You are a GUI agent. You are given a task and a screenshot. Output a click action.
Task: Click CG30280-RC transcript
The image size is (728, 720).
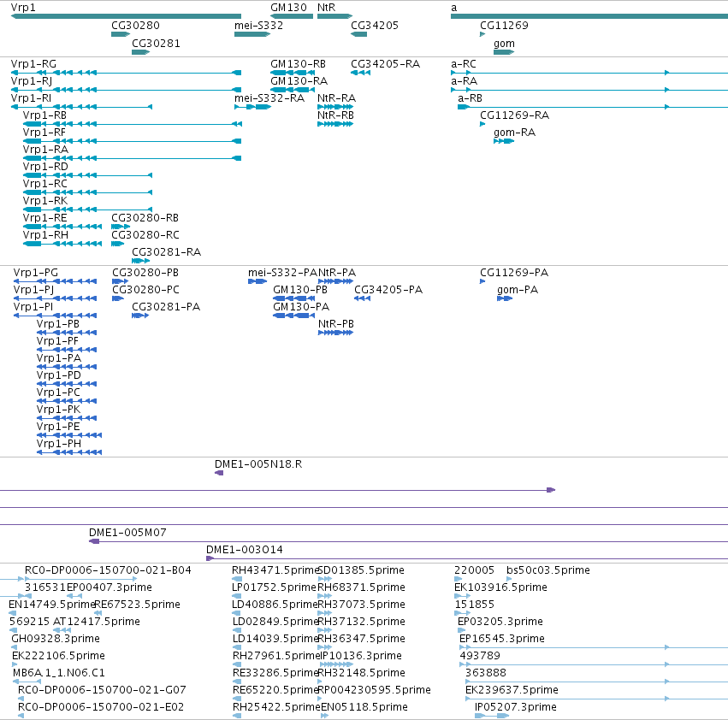[x=117, y=244]
